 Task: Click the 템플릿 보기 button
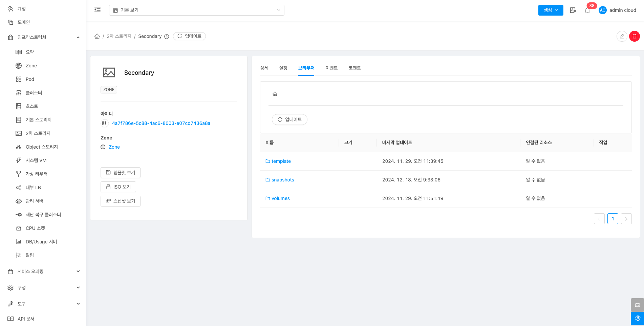[121, 173]
